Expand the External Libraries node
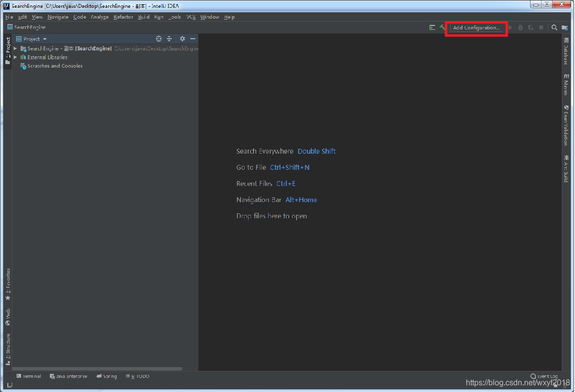The width and height of the screenshot is (575, 392). click(15, 57)
